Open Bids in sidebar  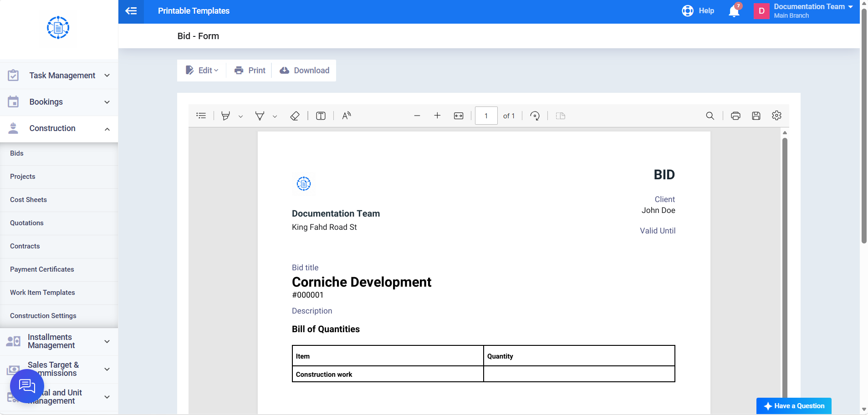point(59,153)
